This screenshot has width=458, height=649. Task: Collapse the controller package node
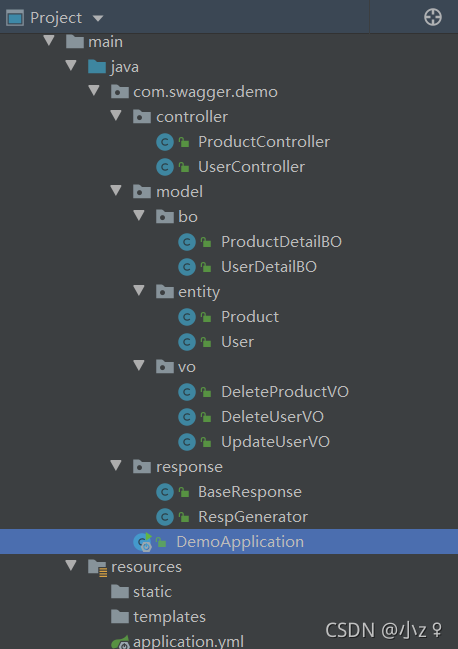(x=116, y=115)
